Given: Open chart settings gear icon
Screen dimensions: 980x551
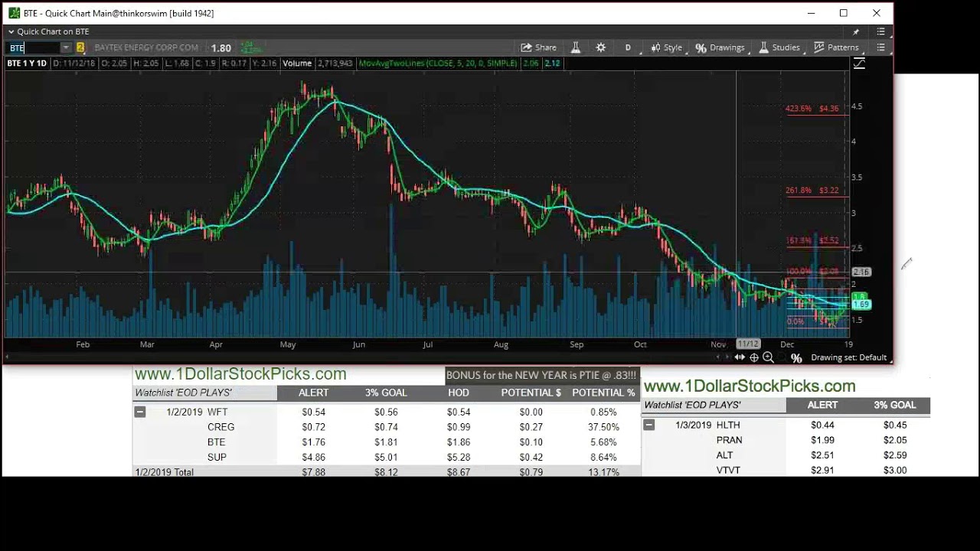Looking at the screenshot, I should [601, 47].
